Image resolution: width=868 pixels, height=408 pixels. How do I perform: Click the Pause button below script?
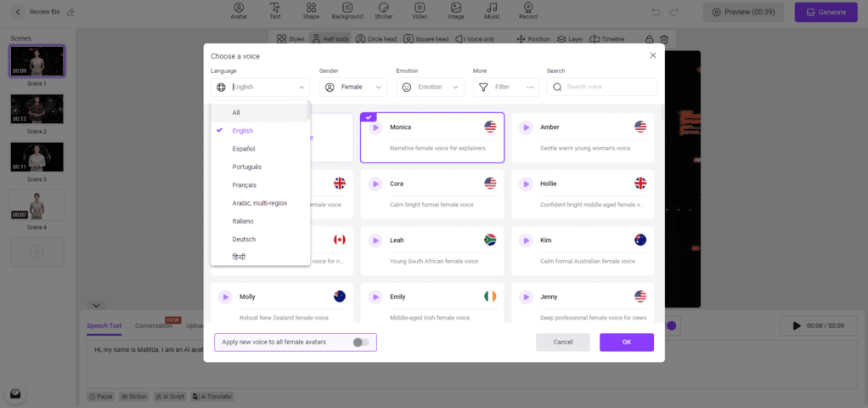(101, 397)
